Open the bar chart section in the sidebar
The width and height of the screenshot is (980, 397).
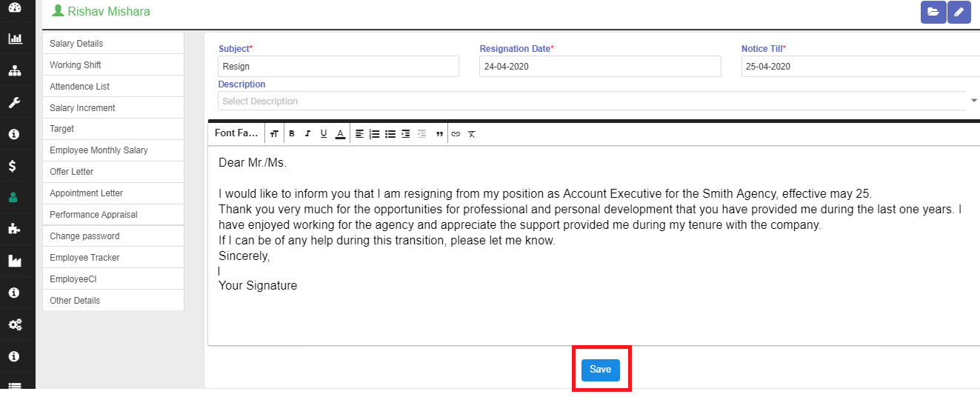14,39
